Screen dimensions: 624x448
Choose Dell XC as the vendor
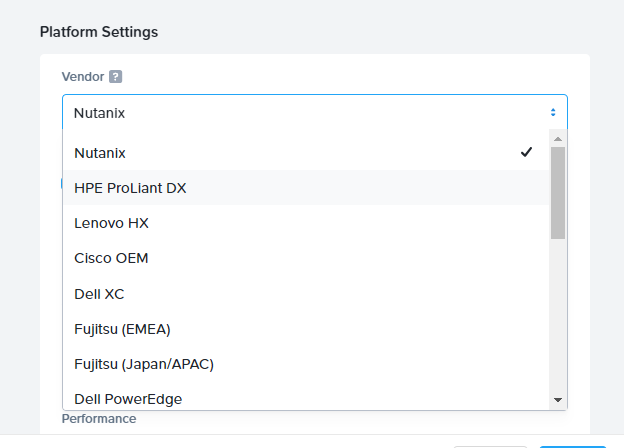[99, 293]
